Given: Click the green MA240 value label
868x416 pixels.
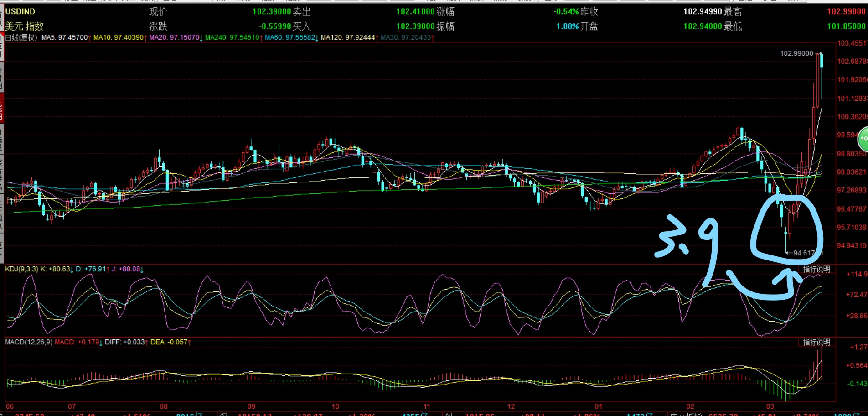Looking at the screenshot, I should pos(233,37).
